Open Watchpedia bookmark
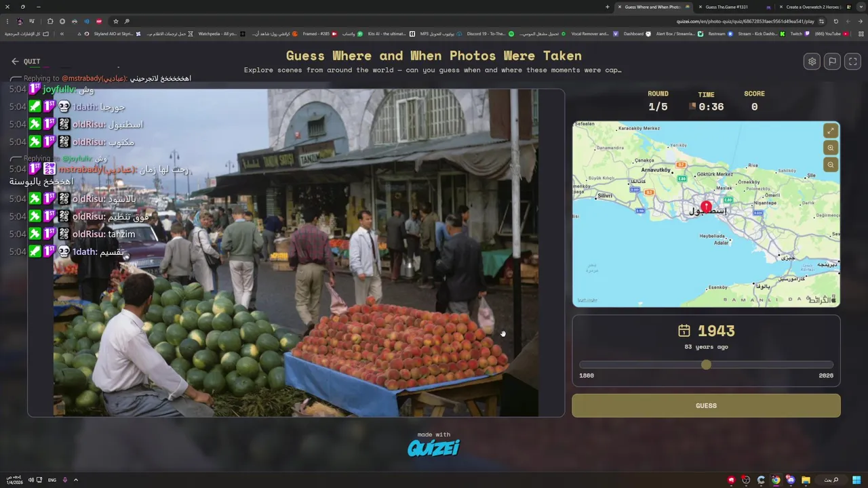The width and height of the screenshot is (868, 488). [x=222, y=34]
